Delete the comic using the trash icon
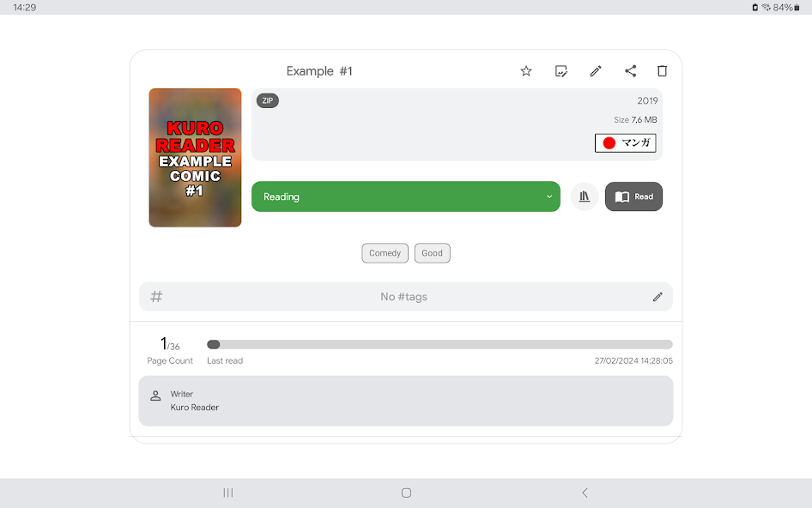Screen dimensions: 812x508 tap(662, 71)
